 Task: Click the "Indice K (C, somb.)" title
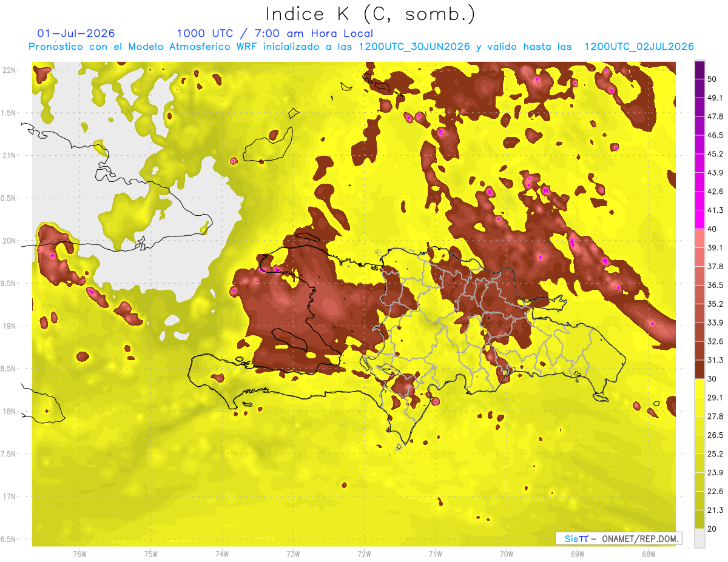(x=370, y=14)
